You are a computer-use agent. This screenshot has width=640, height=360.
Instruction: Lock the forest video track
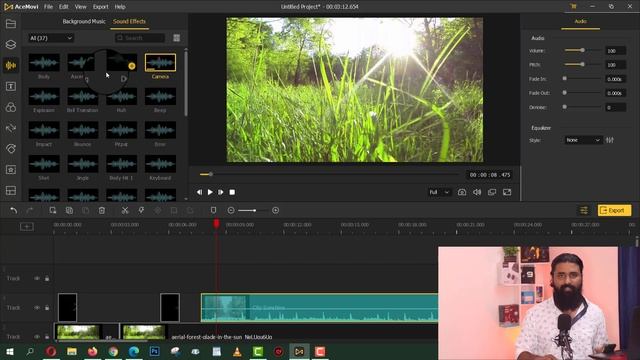point(47,337)
